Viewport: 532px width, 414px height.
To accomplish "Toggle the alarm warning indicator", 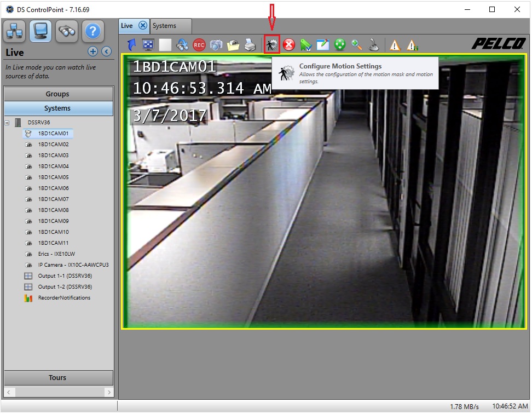I will tap(395, 45).
